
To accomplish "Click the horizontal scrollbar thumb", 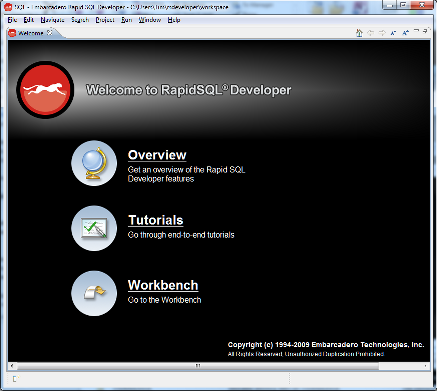I will coord(198,366).
